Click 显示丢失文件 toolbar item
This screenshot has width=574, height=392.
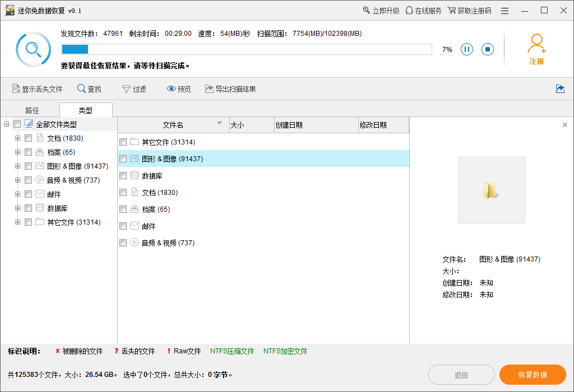tap(38, 89)
